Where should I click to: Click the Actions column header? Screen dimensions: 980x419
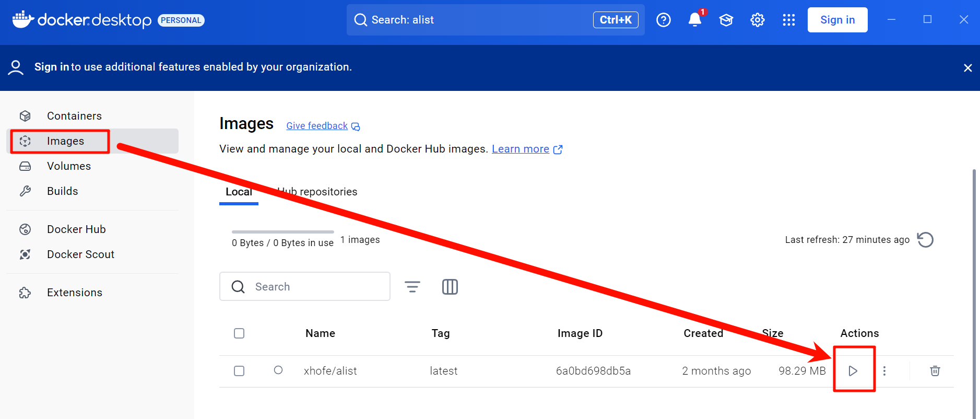click(x=860, y=333)
